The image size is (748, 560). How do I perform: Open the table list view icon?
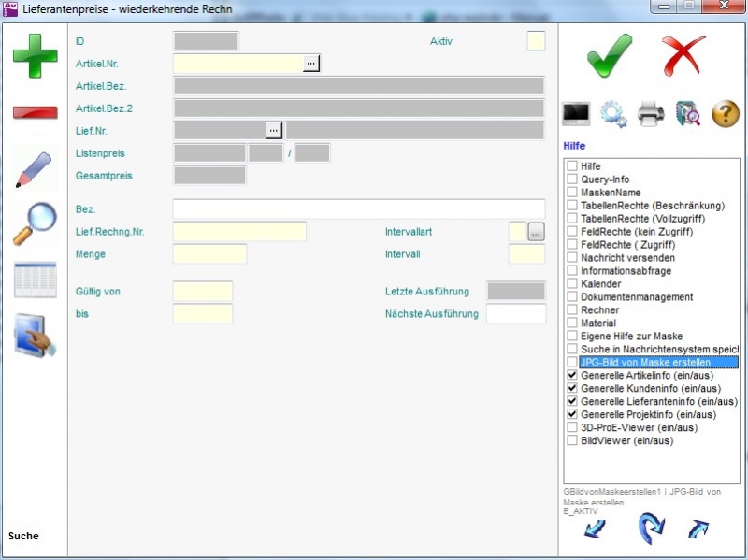pyautogui.click(x=35, y=280)
